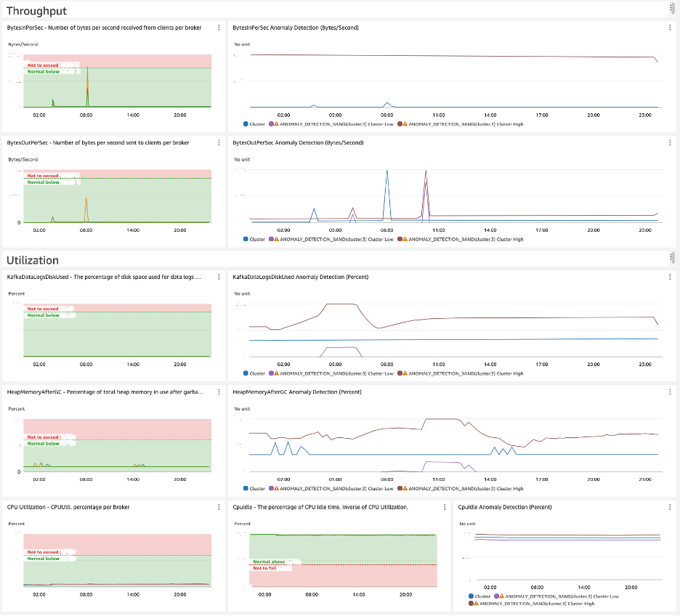Open the BytesOutPerSec widget options menu
Viewport: 680px width, 616px height.
click(219, 142)
